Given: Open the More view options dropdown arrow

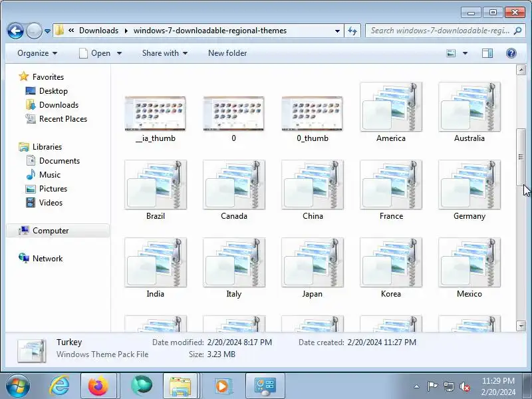Looking at the screenshot, I should coord(465,53).
